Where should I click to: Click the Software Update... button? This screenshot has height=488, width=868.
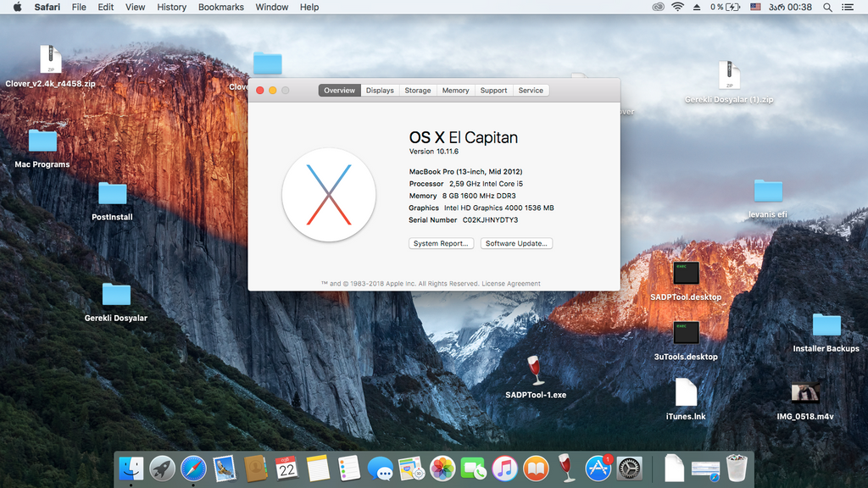point(516,243)
